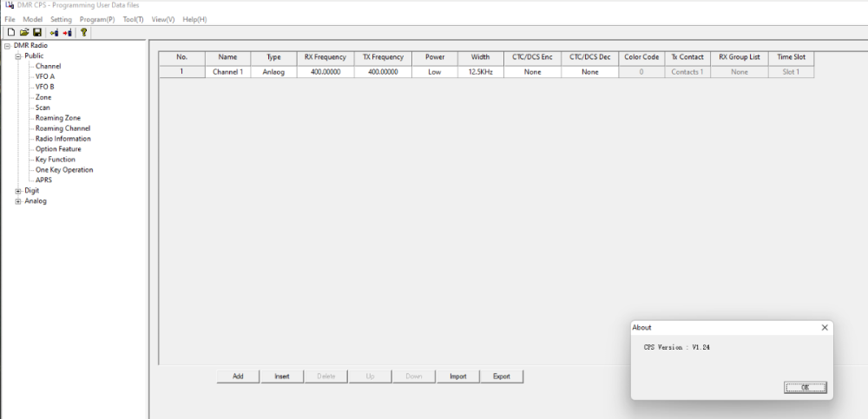
Task: Click the write-to-radio toolbar icon
Action: [67, 32]
